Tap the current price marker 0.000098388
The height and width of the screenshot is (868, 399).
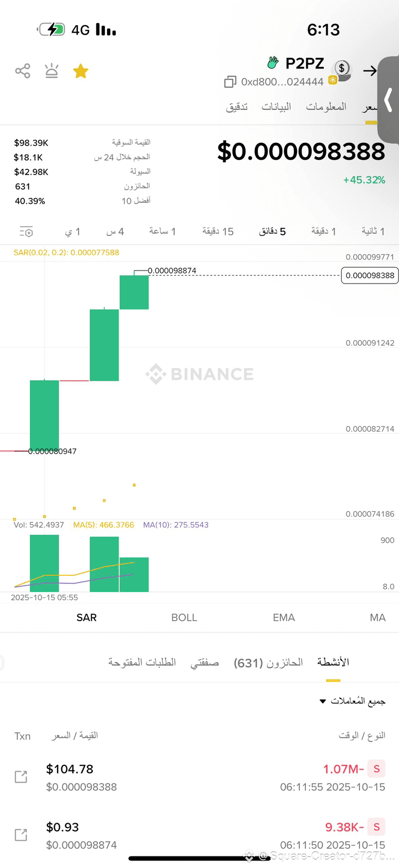coord(370,275)
